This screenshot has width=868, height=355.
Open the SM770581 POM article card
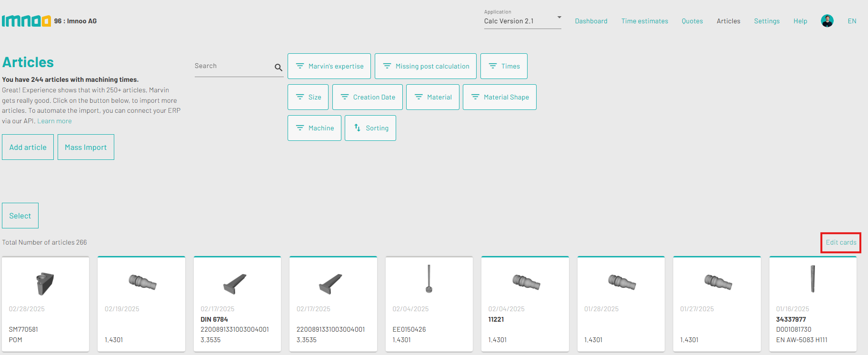45,304
